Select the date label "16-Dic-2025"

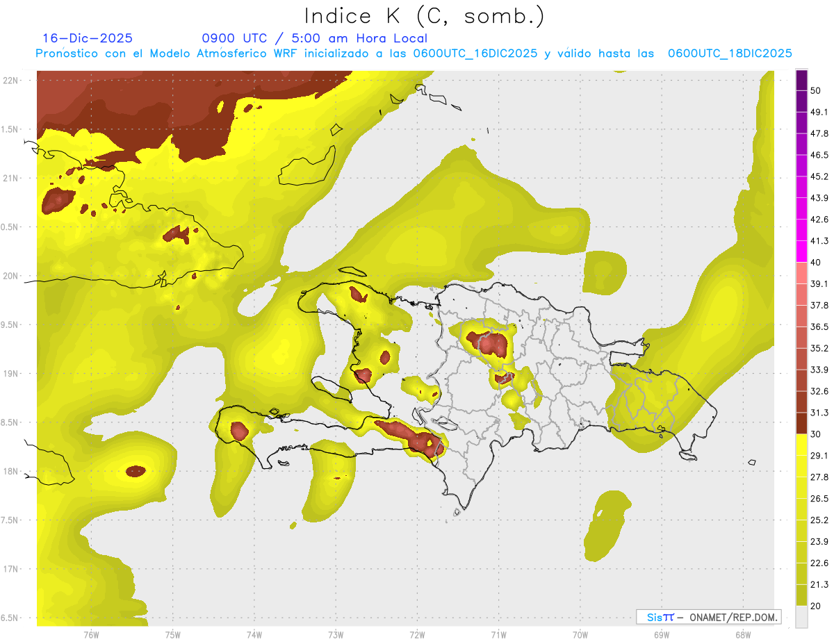pos(88,38)
